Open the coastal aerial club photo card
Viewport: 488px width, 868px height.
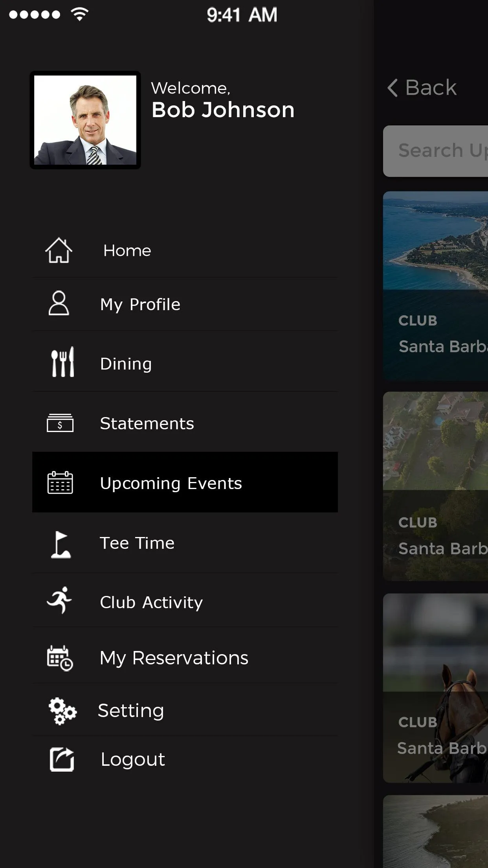(x=435, y=285)
